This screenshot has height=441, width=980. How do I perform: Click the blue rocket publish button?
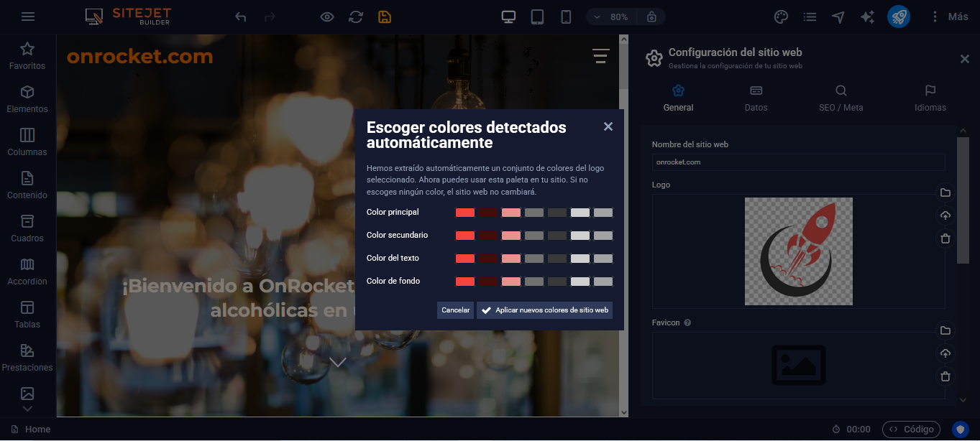(899, 17)
